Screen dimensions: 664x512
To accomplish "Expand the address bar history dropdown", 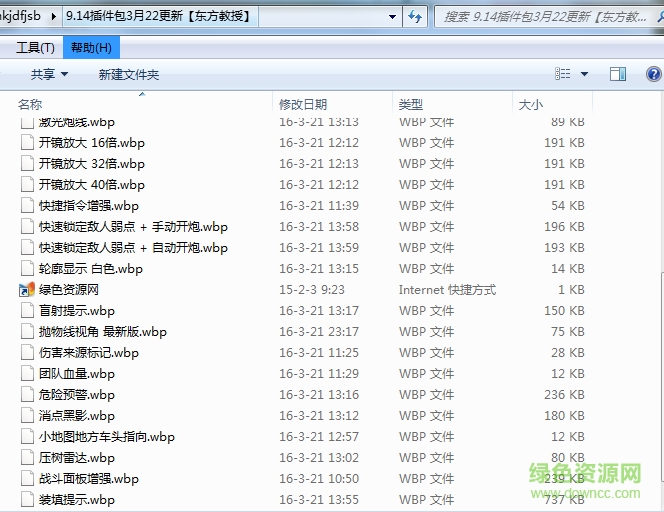I will pyautogui.click(x=392, y=17).
